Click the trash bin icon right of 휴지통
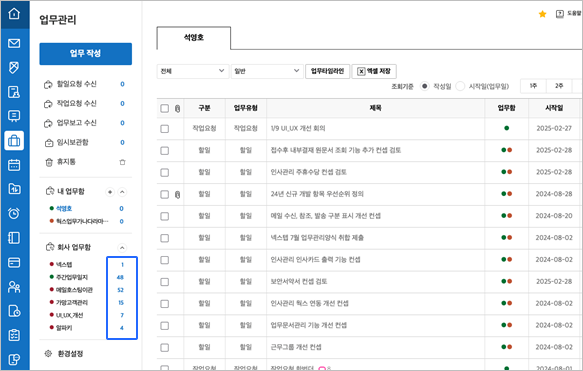This screenshot has width=583, height=371. point(122,162)
